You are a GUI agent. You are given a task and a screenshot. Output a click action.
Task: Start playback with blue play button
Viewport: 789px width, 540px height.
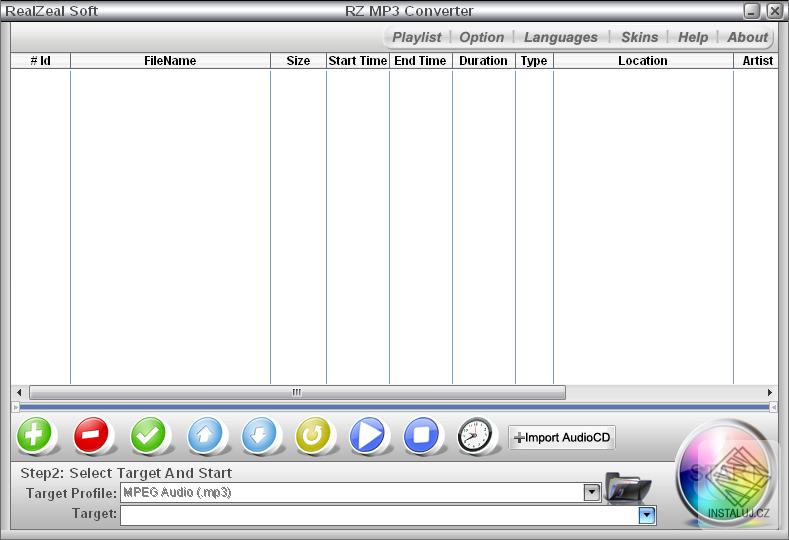coord(367,434)
